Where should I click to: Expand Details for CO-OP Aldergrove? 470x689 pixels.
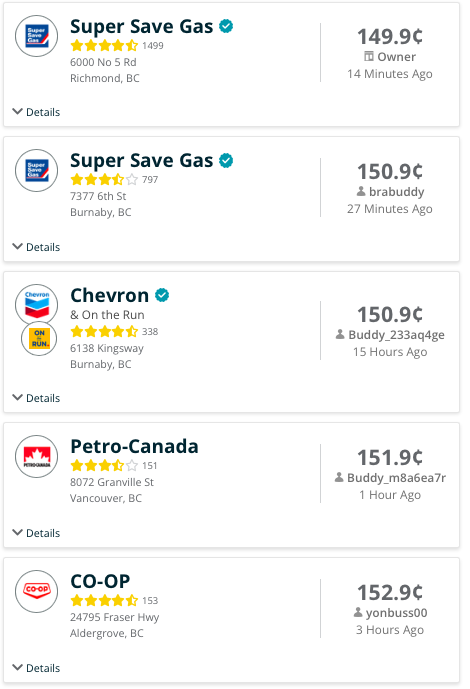click(36, 667)
